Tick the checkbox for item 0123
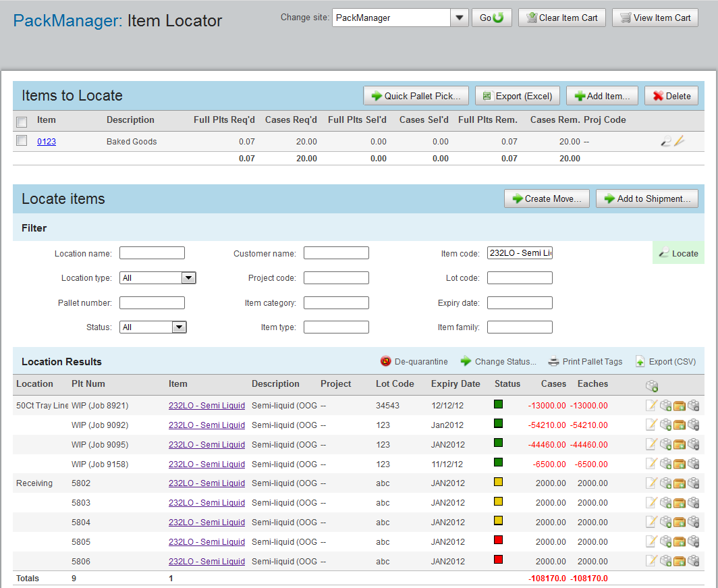Viewport: 718px width, 588px height. (x=22, y=141)
